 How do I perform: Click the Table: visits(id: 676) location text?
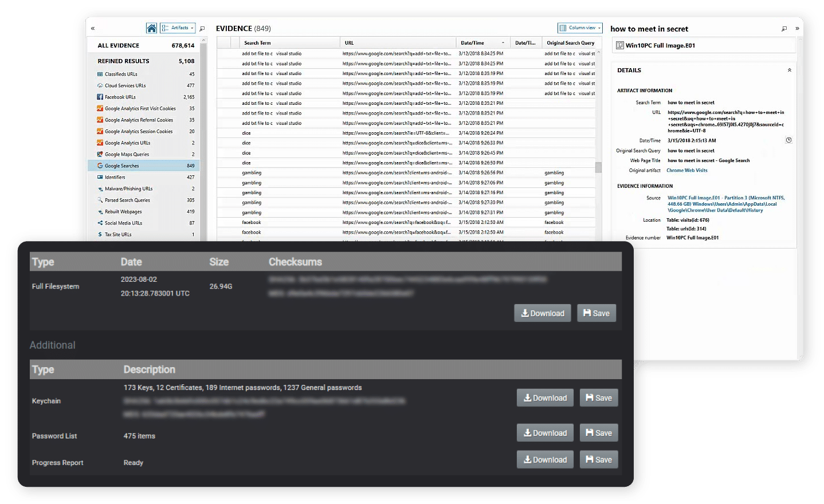tap(688, 220)
